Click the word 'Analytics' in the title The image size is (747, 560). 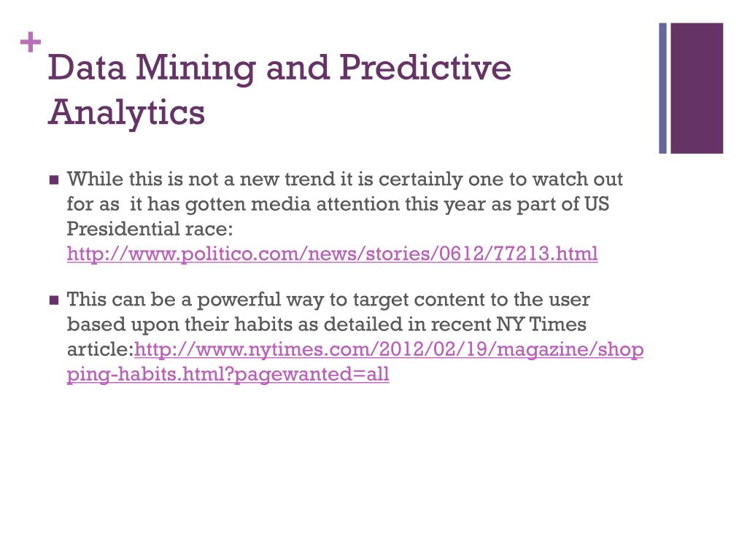click(x=126, y=112)
